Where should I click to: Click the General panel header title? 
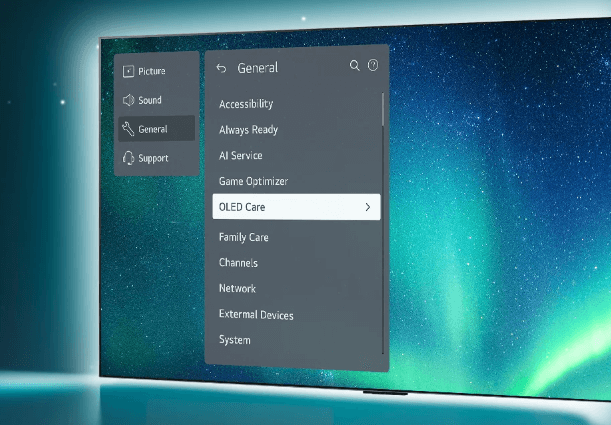pos(258,68)
